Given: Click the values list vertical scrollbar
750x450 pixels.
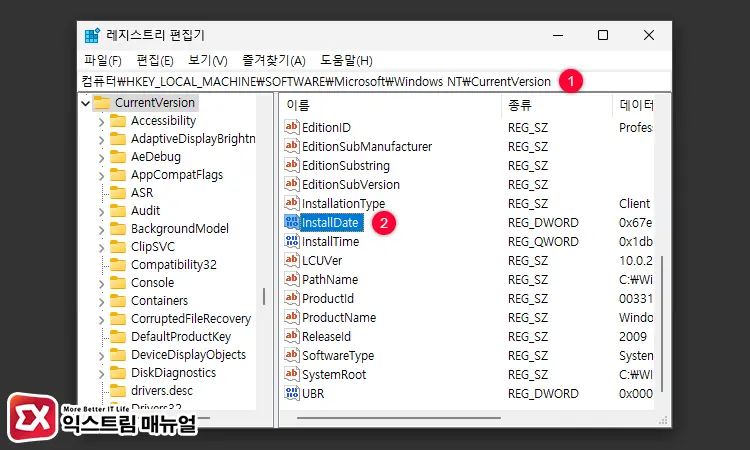Looking at the screenshot, I should click(x=662, y=324).
